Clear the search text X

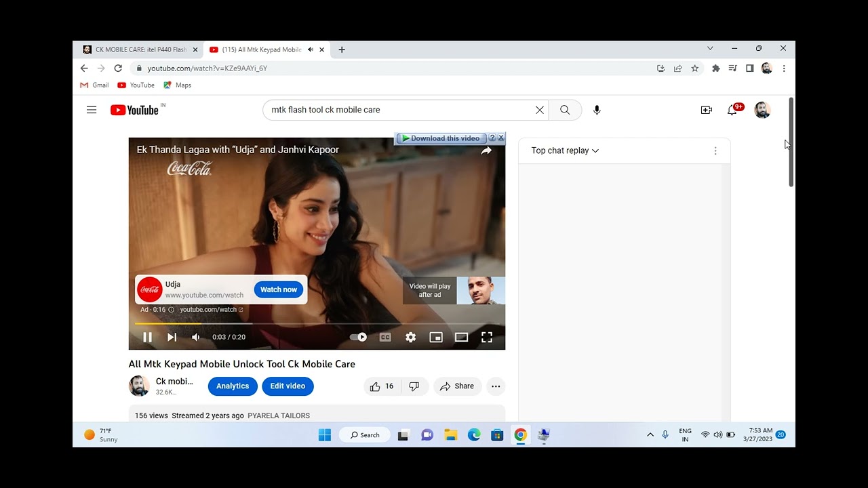click(x=540, y=110)
